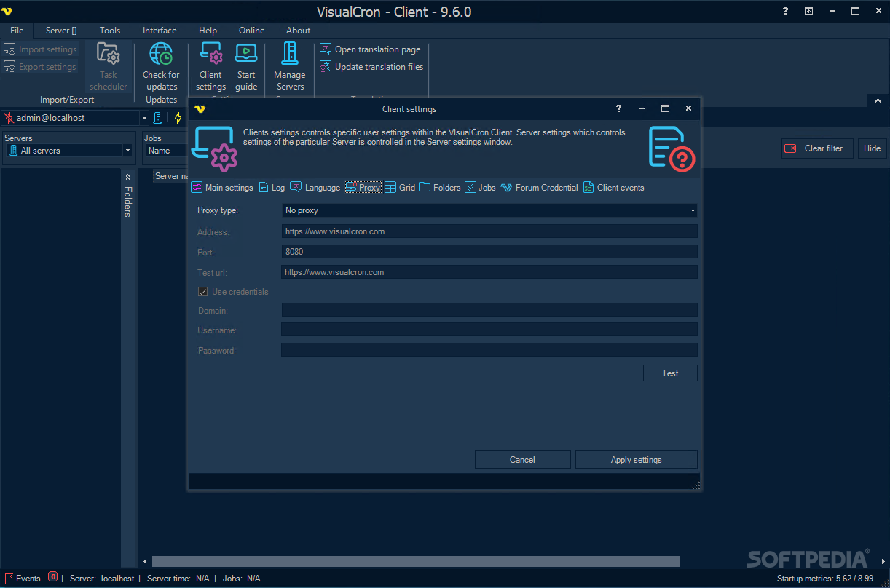Switch to the Language tab
The height and width of the screenshot is (588, 890).
(315, 188)
